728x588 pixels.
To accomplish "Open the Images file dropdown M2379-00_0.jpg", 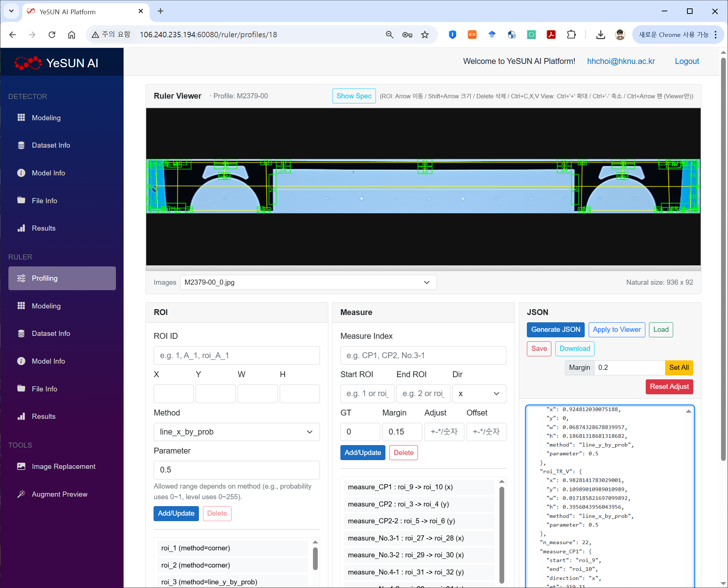I will (x=308, y=282).
